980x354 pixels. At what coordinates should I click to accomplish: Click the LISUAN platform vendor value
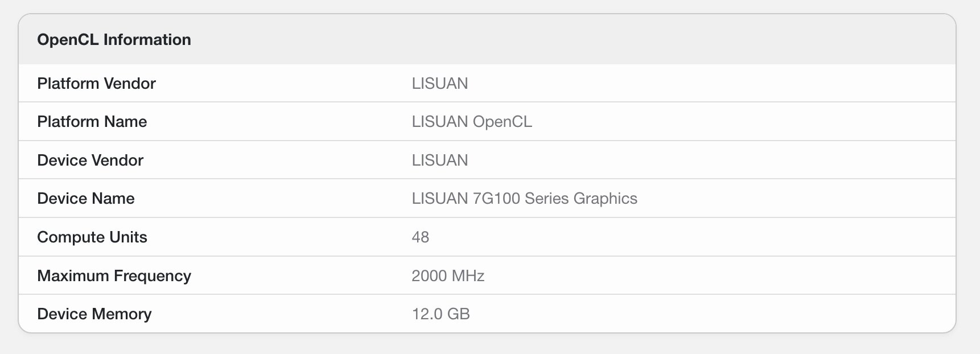(x=440, y=83)
